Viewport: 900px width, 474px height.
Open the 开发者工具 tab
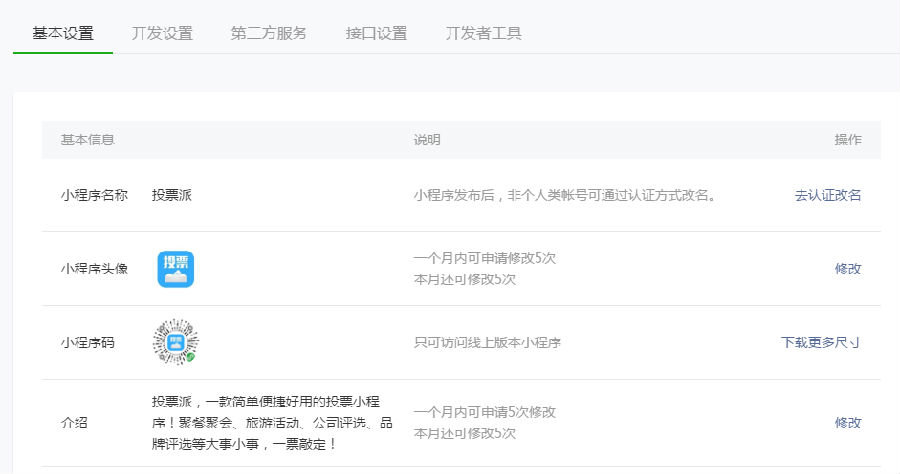[483, 33]
